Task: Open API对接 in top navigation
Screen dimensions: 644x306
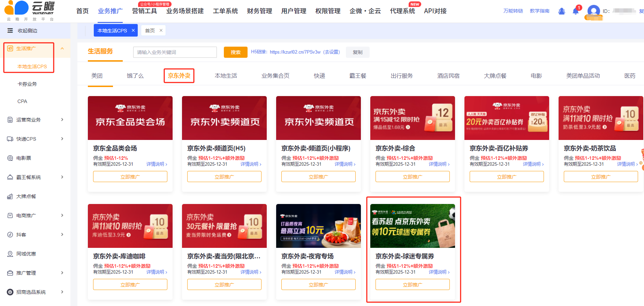Action: (x=435, y=11)
